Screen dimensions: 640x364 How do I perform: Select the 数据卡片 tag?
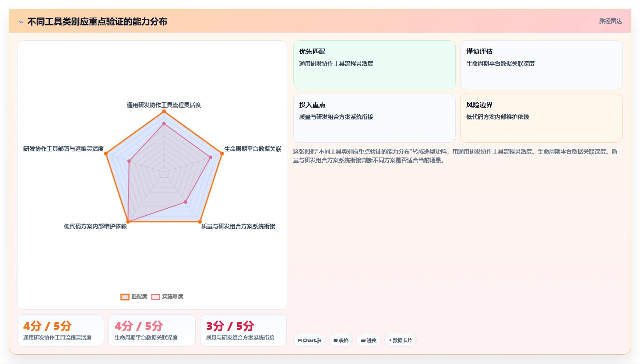pos(400,340)
